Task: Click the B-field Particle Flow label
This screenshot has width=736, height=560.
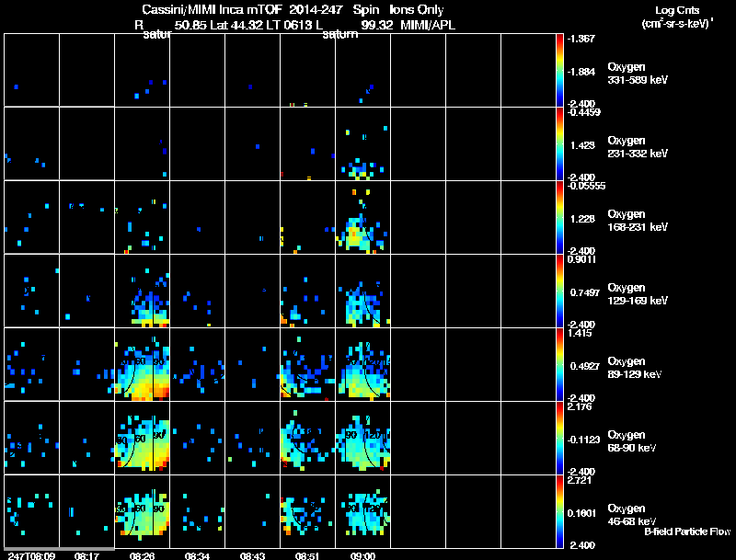Action: point(687,531)
